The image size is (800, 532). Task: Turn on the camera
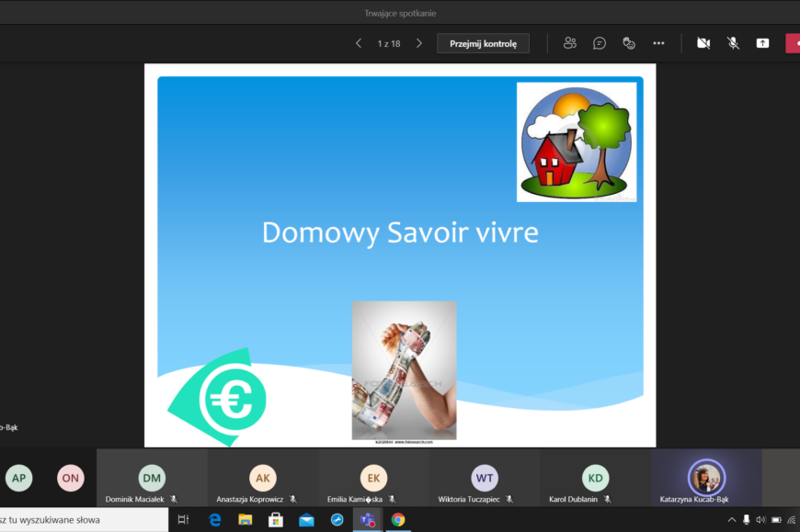click(x=703, y=43)
